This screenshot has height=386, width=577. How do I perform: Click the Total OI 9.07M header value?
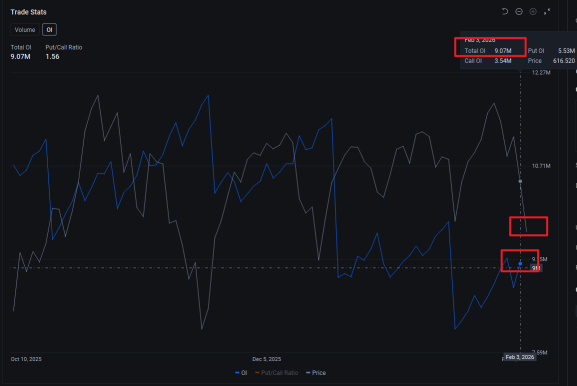click(x=21, y=57)
